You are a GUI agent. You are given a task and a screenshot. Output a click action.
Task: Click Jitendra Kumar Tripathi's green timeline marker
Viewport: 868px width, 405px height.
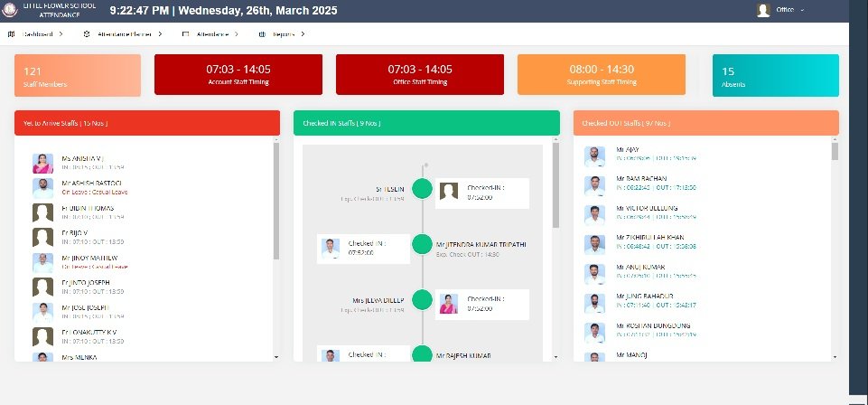(423, 244)
